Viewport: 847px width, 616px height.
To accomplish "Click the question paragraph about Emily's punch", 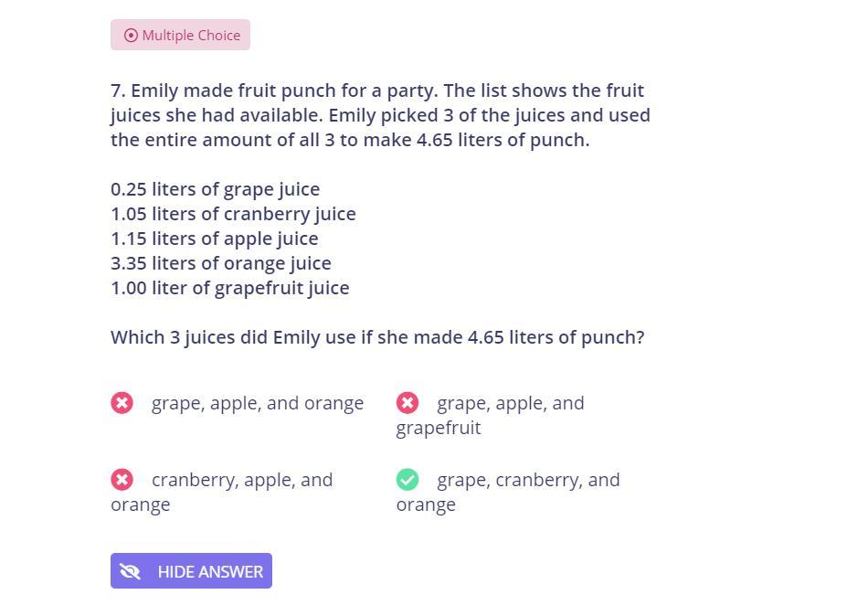I will point(380,115).
